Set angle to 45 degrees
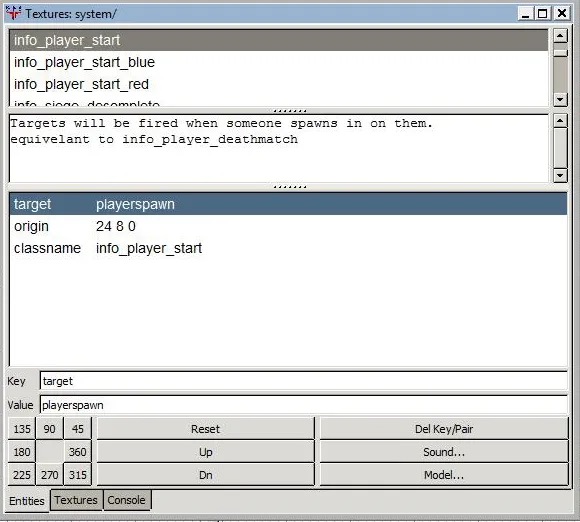This screenshot has height=522, width=580. point(78,429)
